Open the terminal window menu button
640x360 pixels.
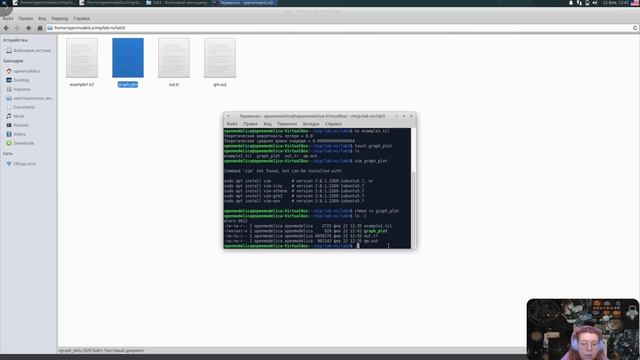(229, 116)
